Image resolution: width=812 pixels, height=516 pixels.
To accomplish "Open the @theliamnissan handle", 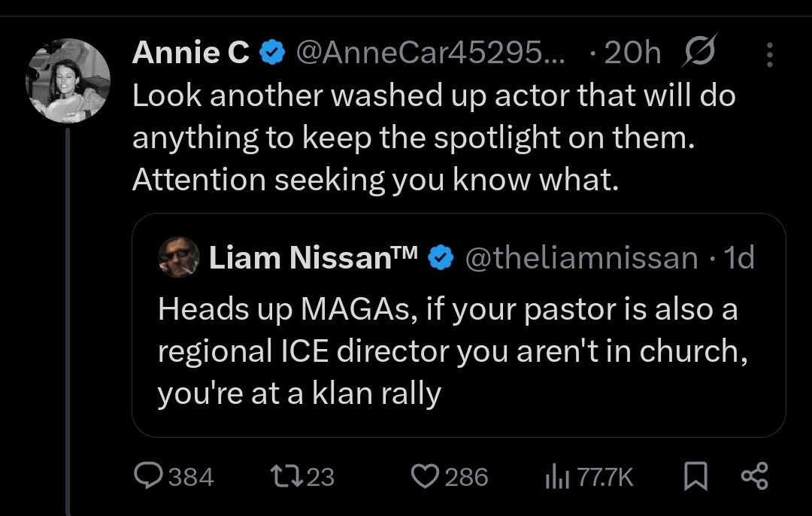I will click(x=581, y=258).
